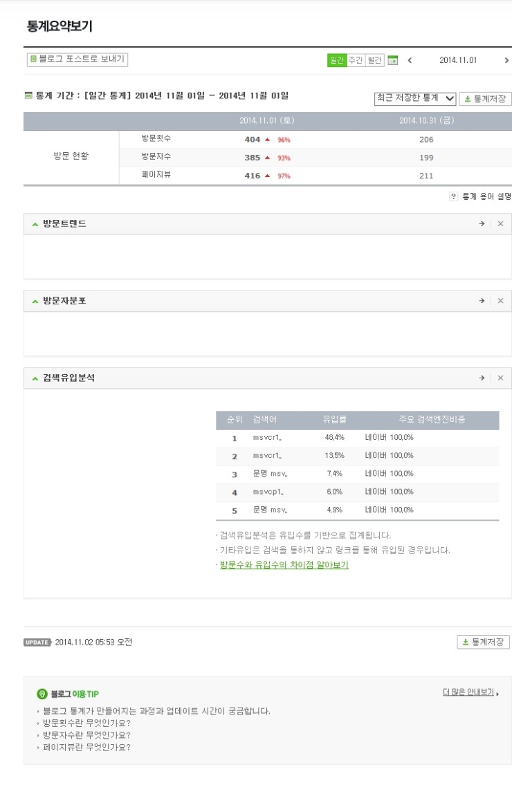512x812 pixels.
Task: Click 2014.11.01 (토) column header
Action: (x=267, y=120)
